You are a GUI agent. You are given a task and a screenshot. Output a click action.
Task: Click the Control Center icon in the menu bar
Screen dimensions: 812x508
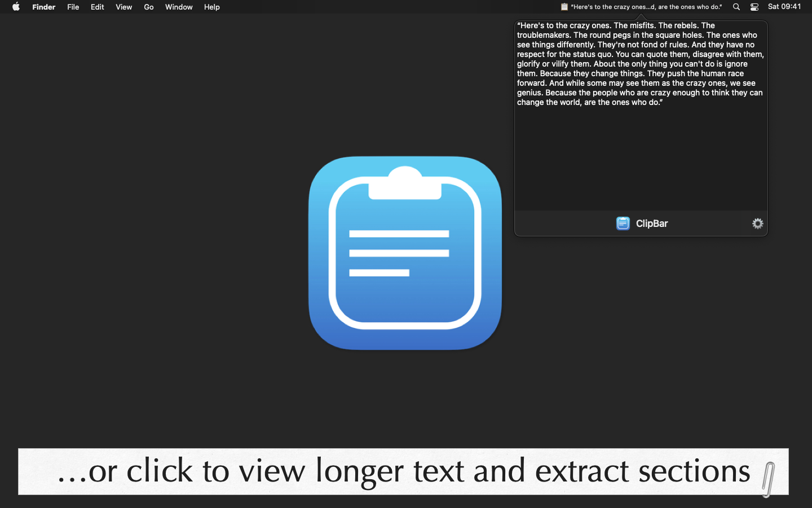point(754,7)
